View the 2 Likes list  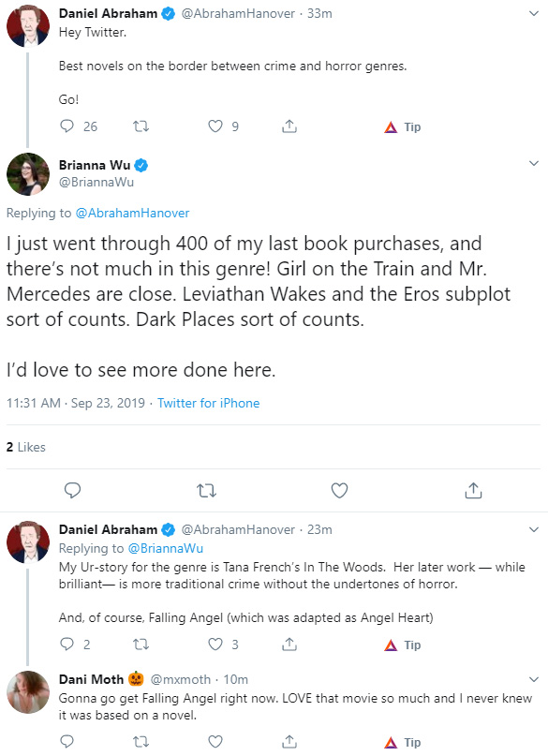[x=26, y=448]
